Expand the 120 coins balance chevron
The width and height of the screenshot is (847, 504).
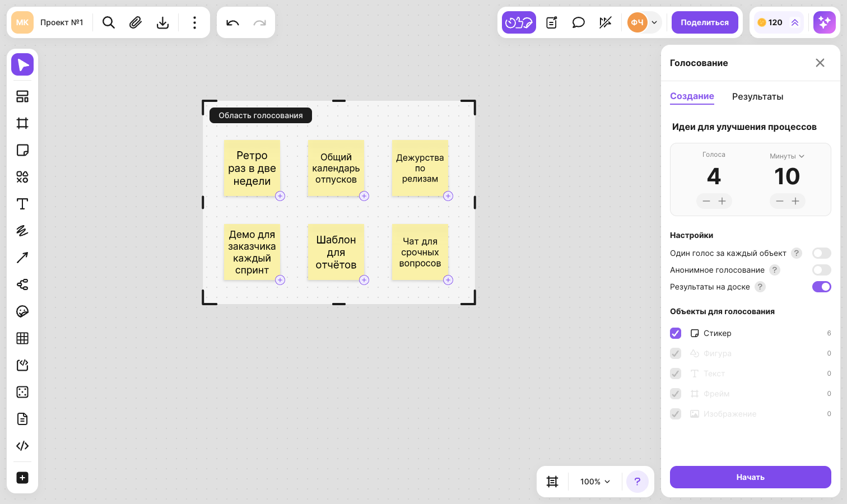(x=795, y=22)
